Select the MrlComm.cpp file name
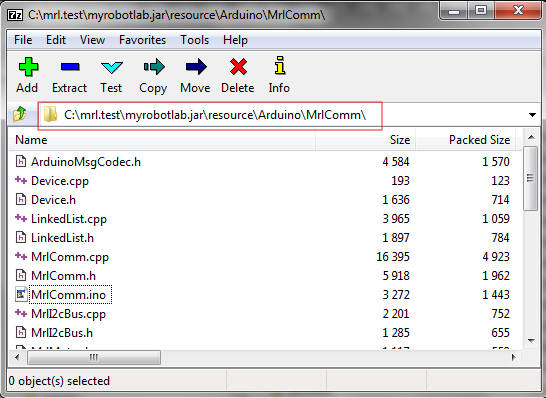546x398 pixels. pyautogui.click(x=70, y=257)
